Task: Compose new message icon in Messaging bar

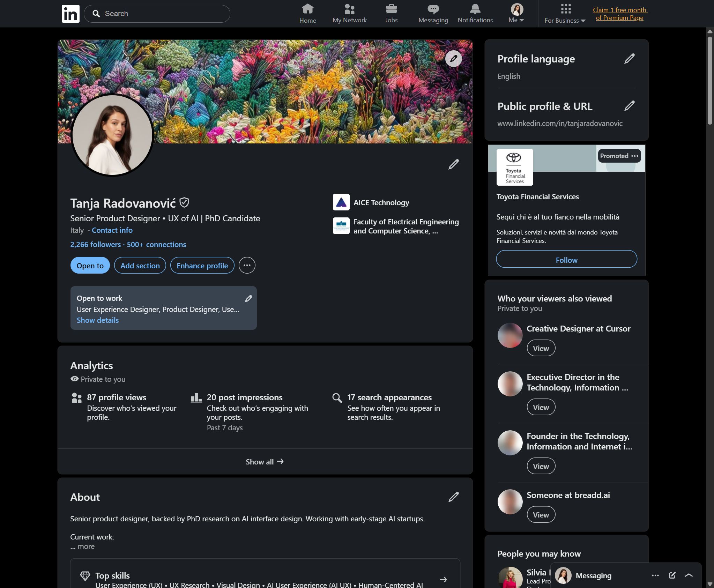Action: 672,575
